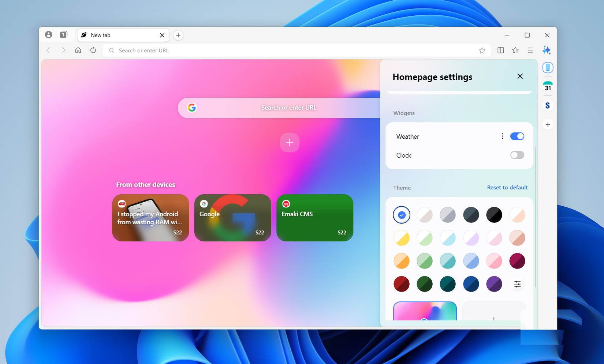Select the orange theme swatch

[x=402, y=261]
